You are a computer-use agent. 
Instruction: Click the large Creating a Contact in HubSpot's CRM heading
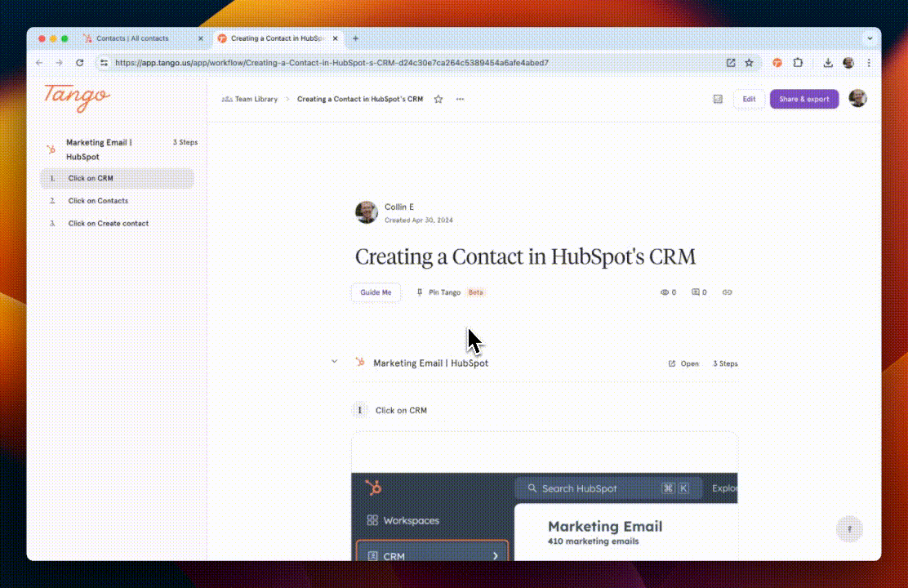525,256
